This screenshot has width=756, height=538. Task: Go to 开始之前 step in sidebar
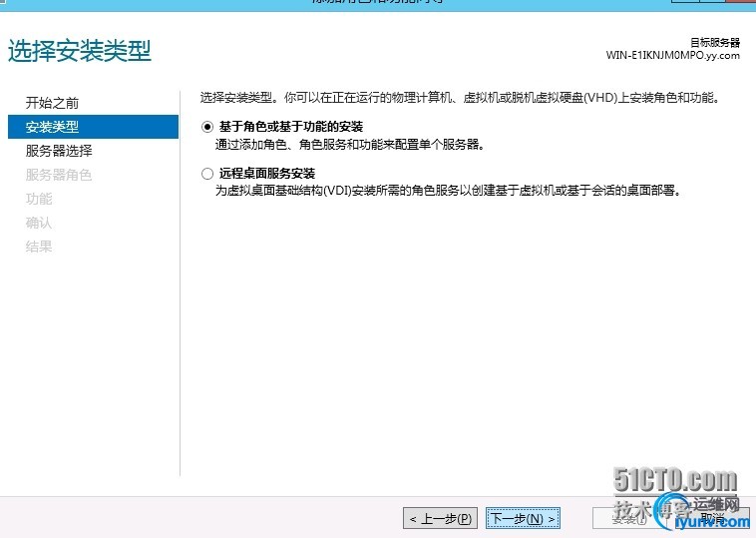[52, 103]
